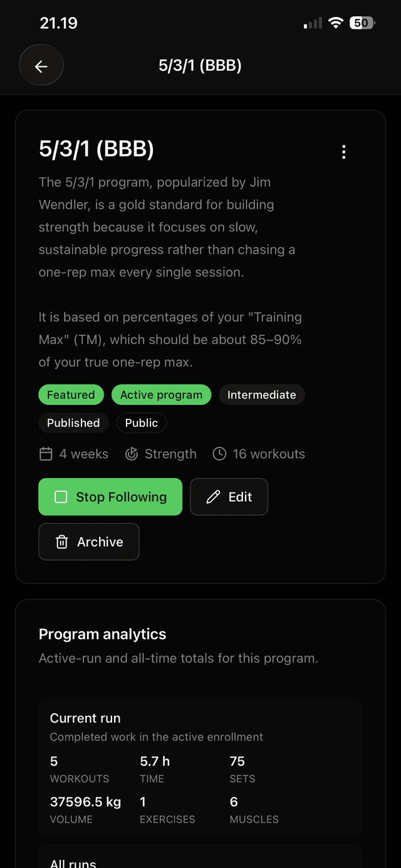Open the 5/3/1 (BBB) title header
401x868 pixels.
pyautogui.click(x=96, y=149)
